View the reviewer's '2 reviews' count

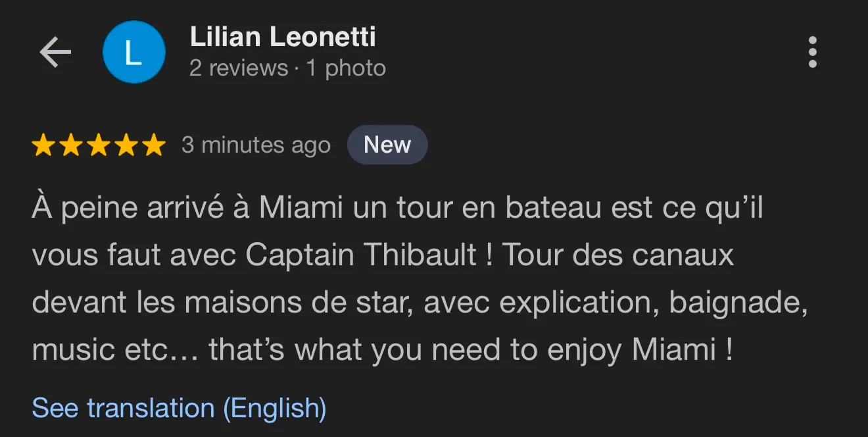pyautogui.click(x=239, y=68)
